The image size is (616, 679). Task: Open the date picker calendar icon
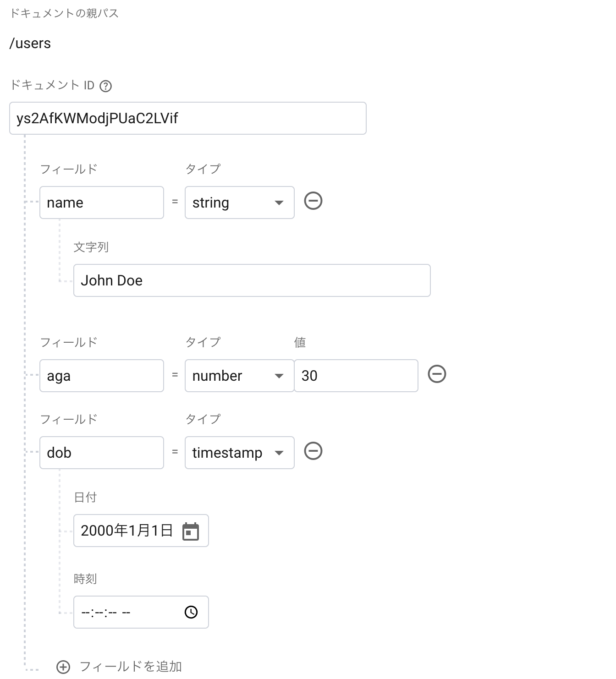point(191,531)
